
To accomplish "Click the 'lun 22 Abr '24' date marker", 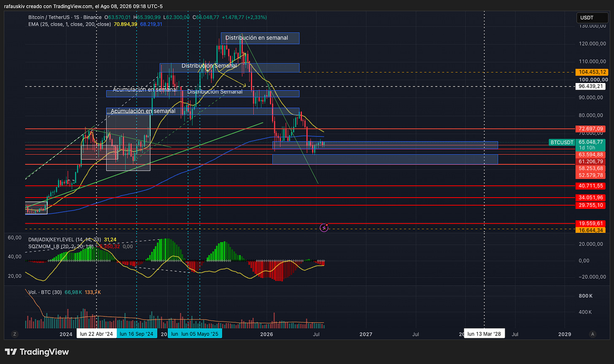I will point(97,334).
